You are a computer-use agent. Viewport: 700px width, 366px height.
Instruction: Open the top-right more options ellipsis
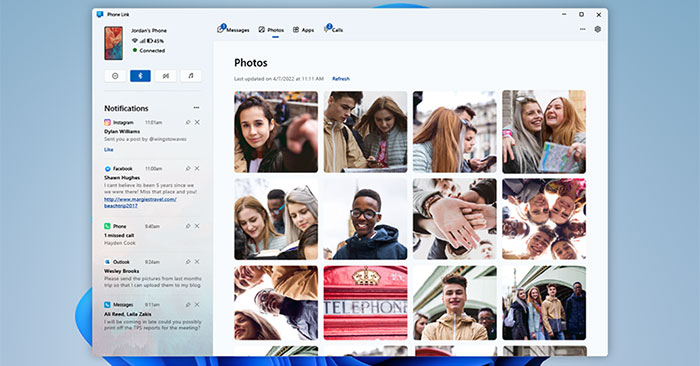tap(583, 29)
